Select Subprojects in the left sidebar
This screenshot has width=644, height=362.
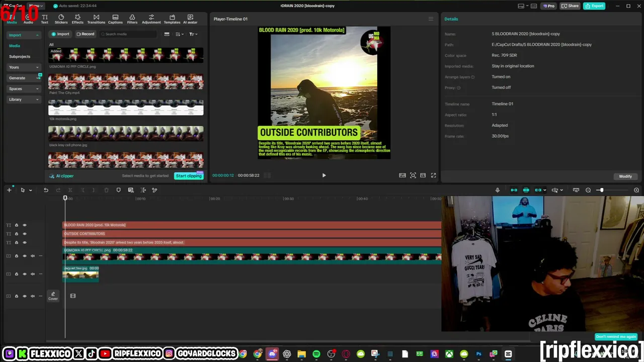(20, 57)
